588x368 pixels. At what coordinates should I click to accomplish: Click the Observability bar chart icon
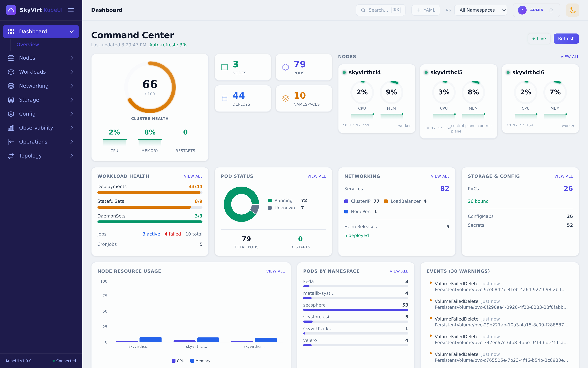pos(11,128)
